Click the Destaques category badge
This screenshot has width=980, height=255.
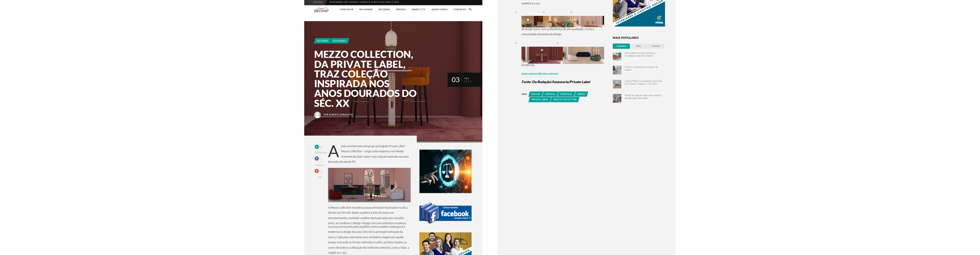coord(339,41)
